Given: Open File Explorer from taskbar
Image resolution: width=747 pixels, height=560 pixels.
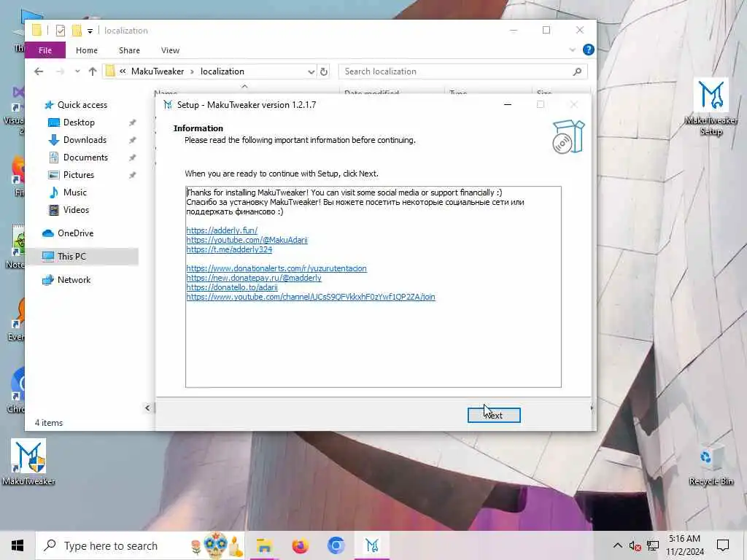Looking at the screenshot, I should pyautogui.click(x=264, y=545).
